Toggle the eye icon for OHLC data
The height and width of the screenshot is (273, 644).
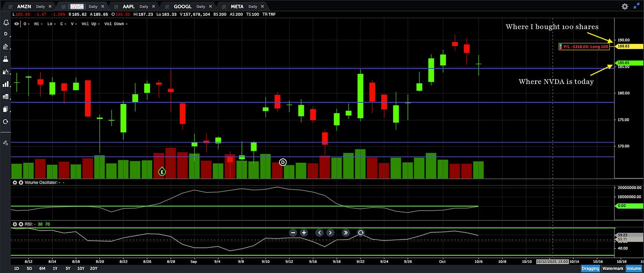(17, 24)
